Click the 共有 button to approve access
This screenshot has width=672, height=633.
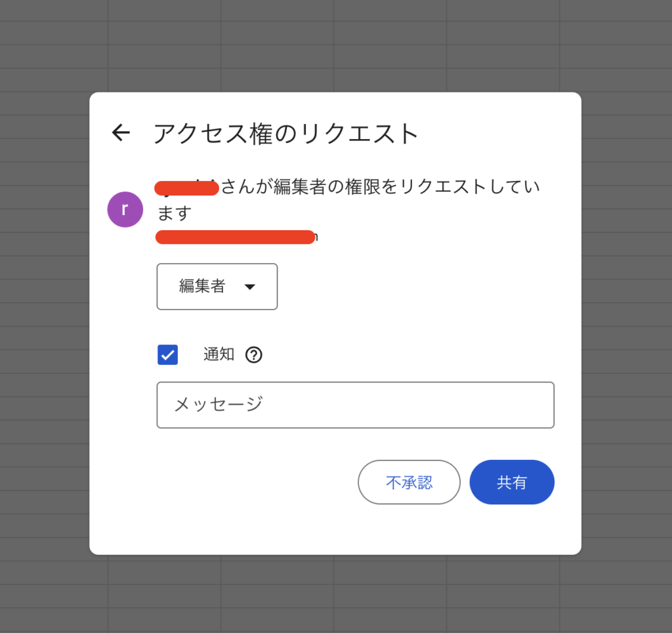click(x=512, y=482)
